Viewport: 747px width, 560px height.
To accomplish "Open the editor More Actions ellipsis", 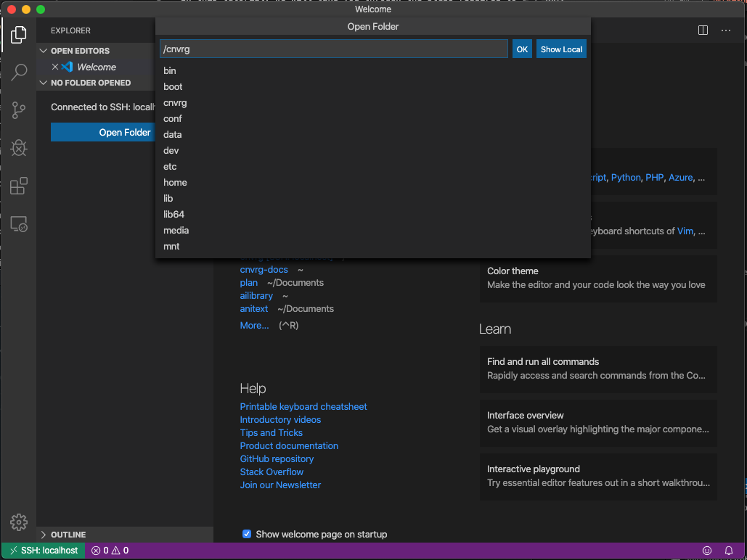I will [x=725, y=30].
